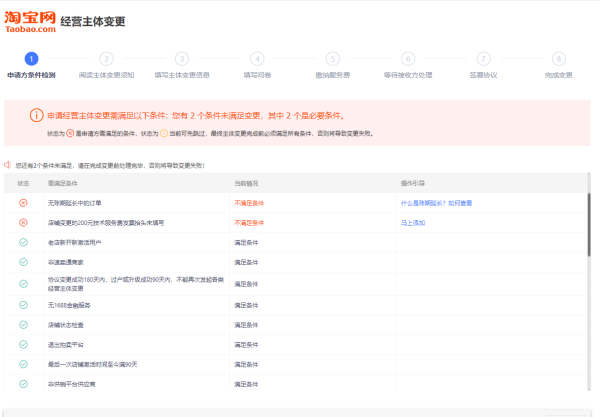
Task: Select the 等待接收方处理 step label
Action: [x=407, y=75]
